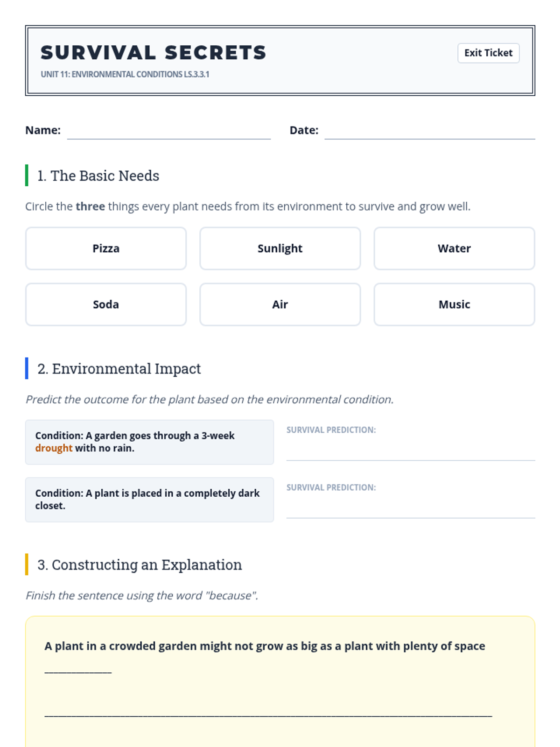560x747 pixels.
Task: Click the dark closet condition box
Action: 149,500
